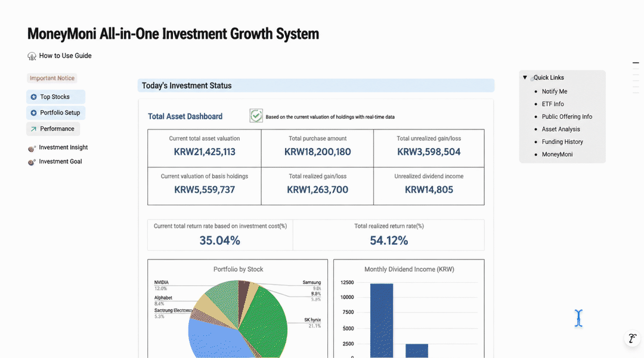The image size is (644, 358).
Task: Open the Important Notice tag
Action: click(52, 78)
